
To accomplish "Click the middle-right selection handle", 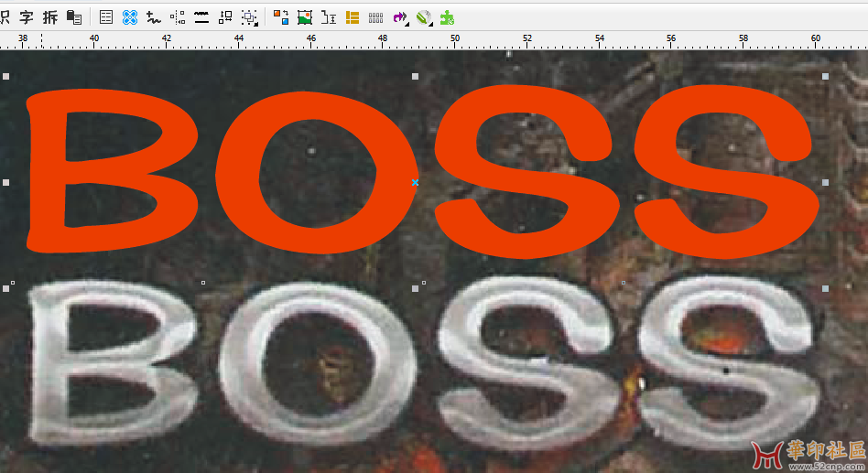I will click(825, 183).
